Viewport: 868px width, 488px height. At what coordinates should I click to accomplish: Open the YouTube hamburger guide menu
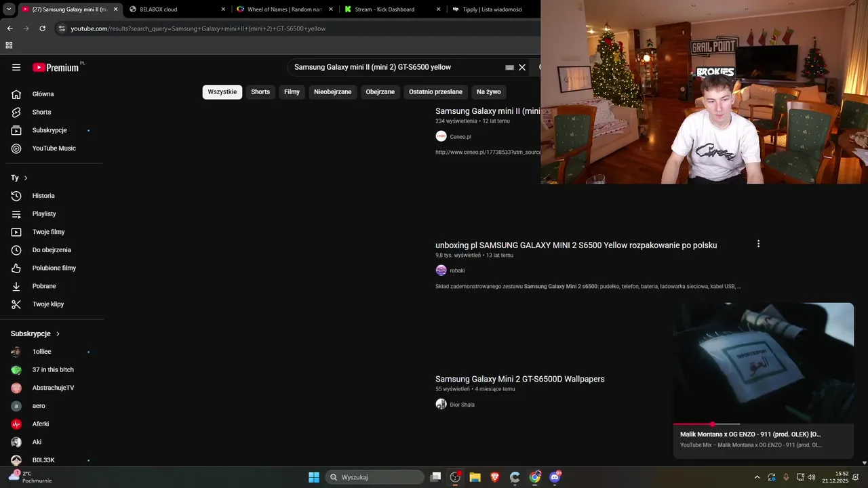(16, 67)
